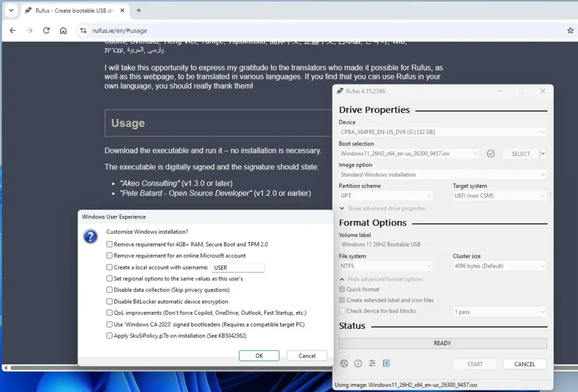Close the Rufus browser tab

122,11
